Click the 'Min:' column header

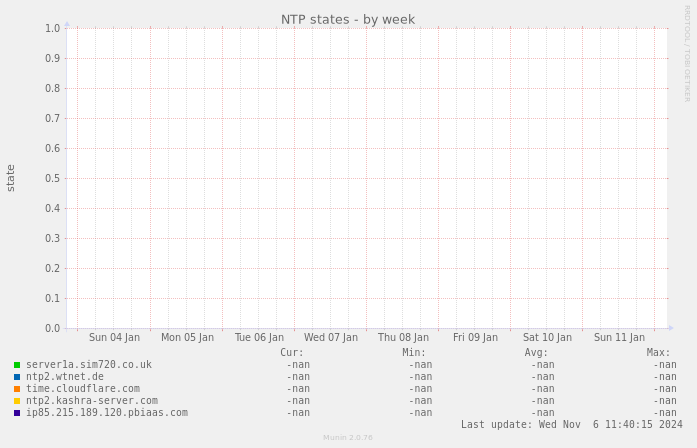414,352
